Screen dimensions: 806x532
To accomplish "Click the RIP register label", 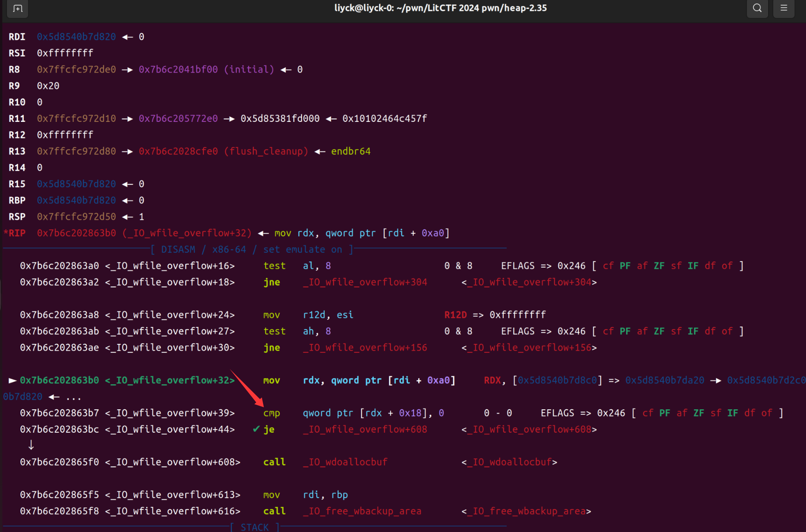I will pyautogui.click(x=16, y=233).
